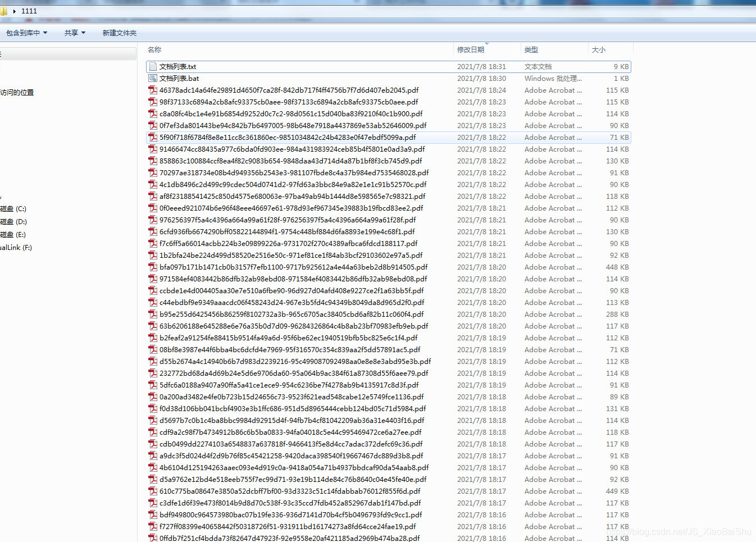Screen dimensions: 756x542
Task: Click the PDF icon for 91466474cc88435a977c6bda0fd903ee file
Action: [x=153, y=149]
